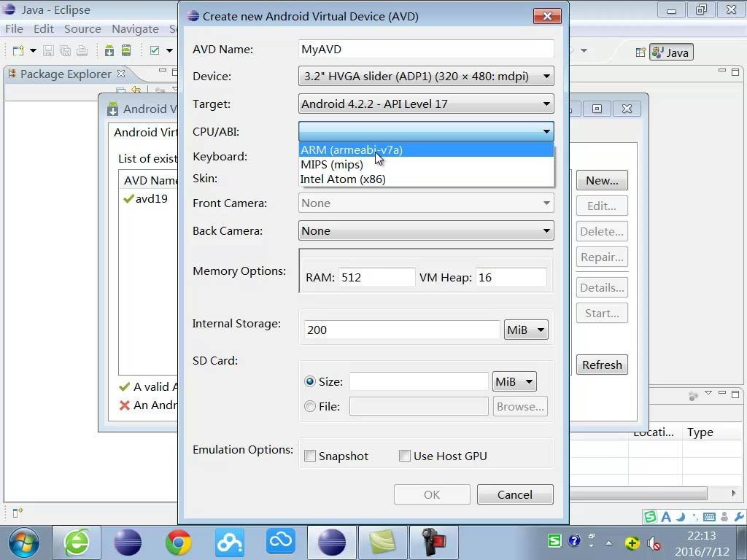
Task: Click the IME moon icon
Action: tap(681, 516)
